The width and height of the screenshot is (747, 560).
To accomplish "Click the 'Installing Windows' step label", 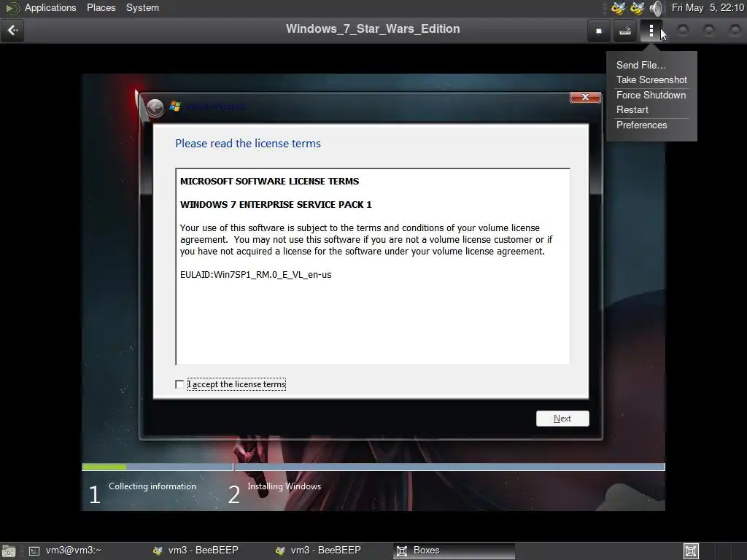I will 284,486.
